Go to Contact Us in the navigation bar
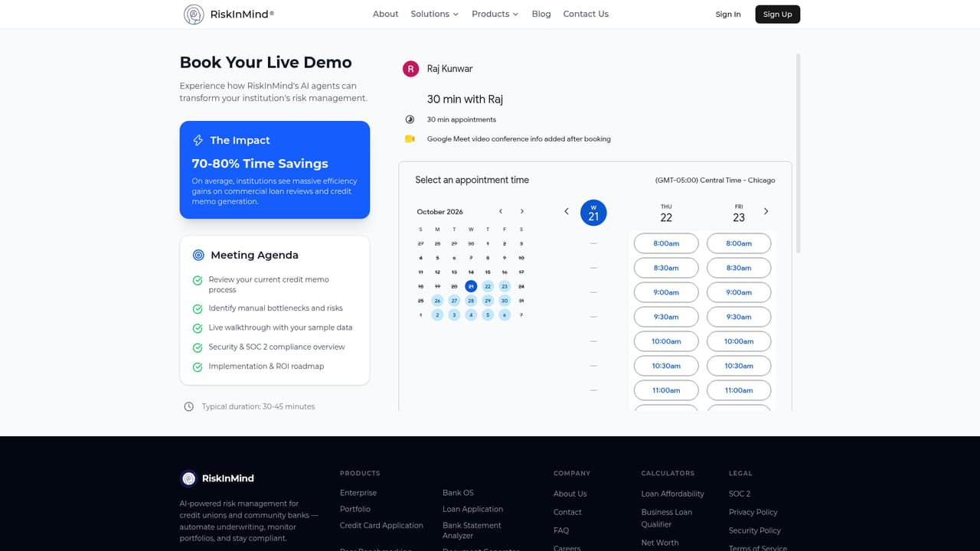 click(586, 14)
